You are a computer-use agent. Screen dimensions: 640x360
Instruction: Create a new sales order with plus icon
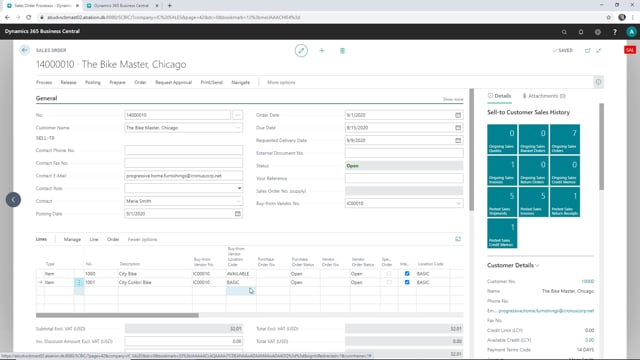click(322, 51)
